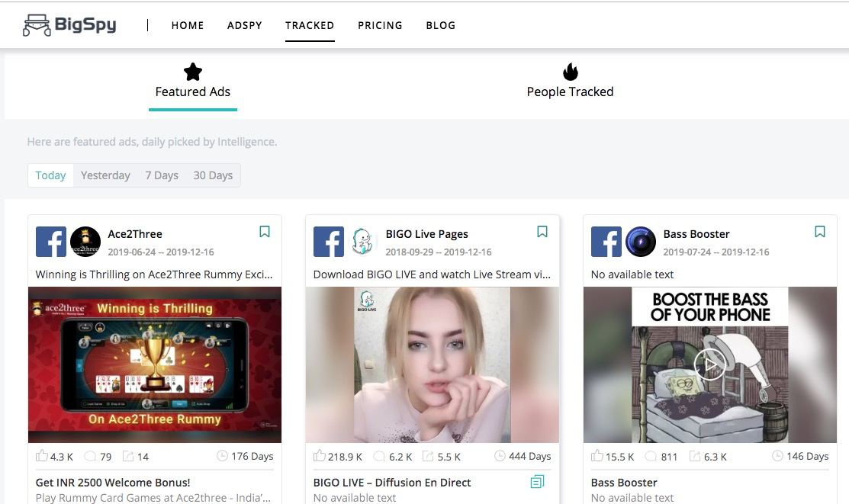Switch to the Yesterday filter tab
This screenshot has height=504, width=849.
pyautogui.click(x=105, y=175)
